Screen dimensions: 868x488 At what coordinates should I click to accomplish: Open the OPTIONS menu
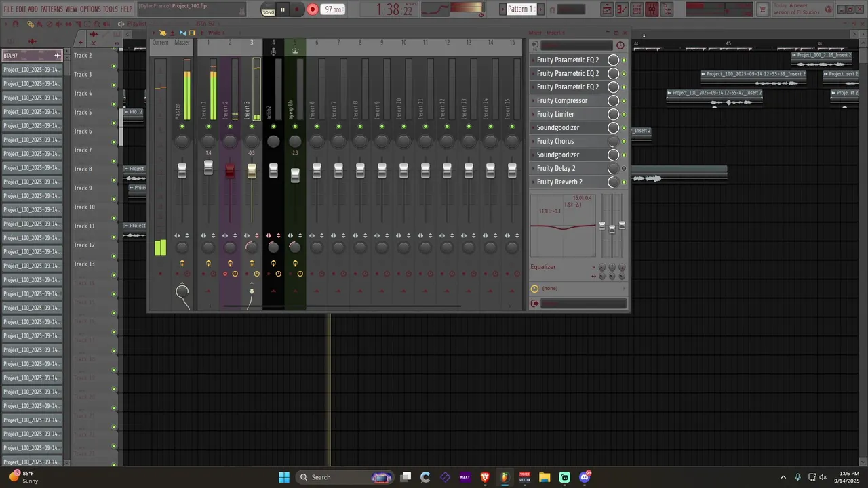[90, 9]
